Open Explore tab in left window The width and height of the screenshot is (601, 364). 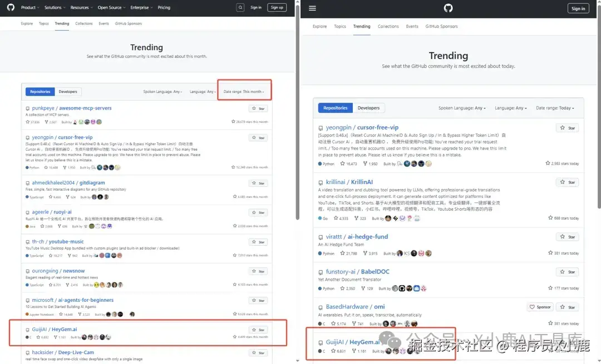point(27,23)
